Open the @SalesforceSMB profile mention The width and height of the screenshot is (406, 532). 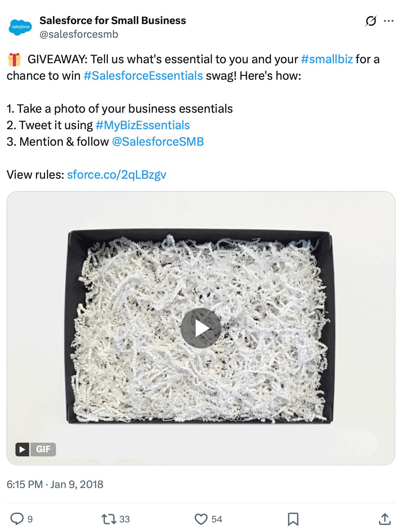click(x=158, y=142)
